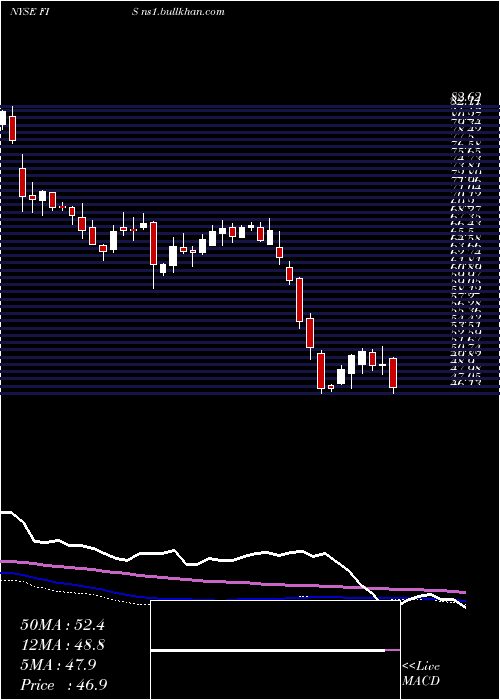Click the 12MA : 48.8 reading
This screenshot has height=700, width=500.
(x=62, y=645)
